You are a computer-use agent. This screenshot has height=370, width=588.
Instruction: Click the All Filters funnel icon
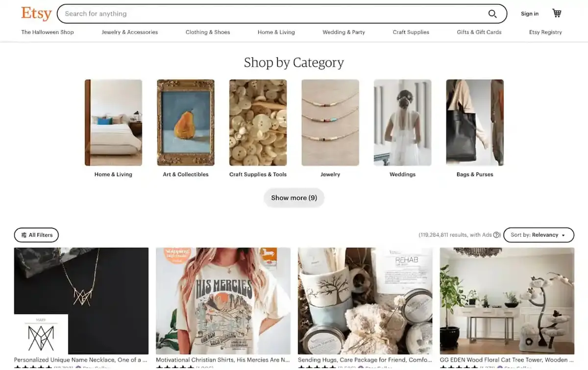pos(24,235)
